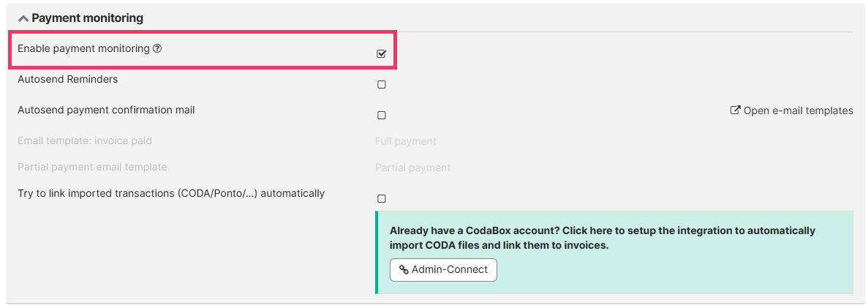Open e-mail templates link
Image resolution: width=868 pixels, height=308 pixels.
(x=798, y=110)
